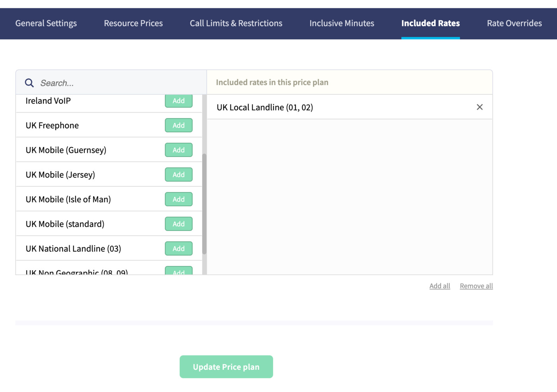The image size is (557, 392).
Task: Select the UK Freephone list row text
Action: (x=52, y=125)
